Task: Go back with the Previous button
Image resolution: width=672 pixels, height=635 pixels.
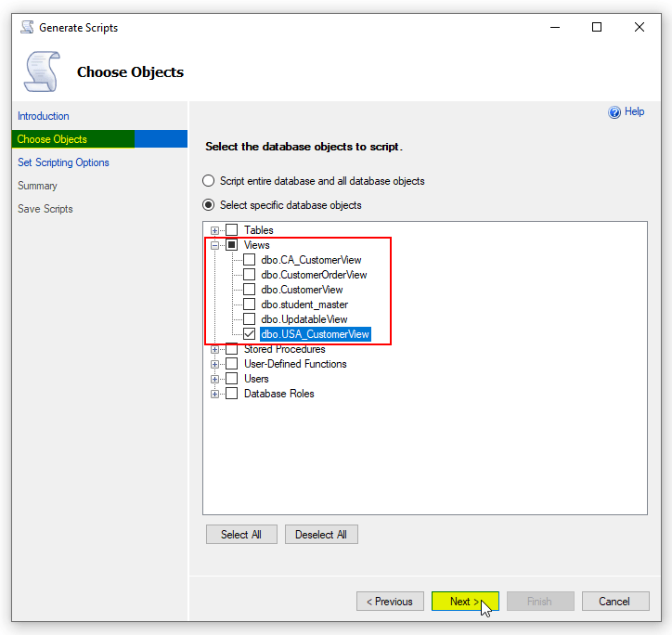Action: click(x=390, y=602)
